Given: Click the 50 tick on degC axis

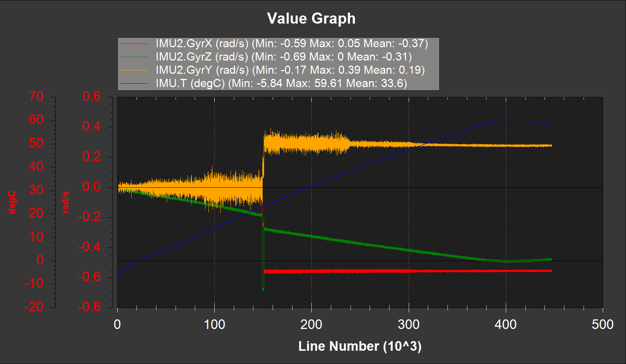Looking at the screenshot, I should 36,143.
